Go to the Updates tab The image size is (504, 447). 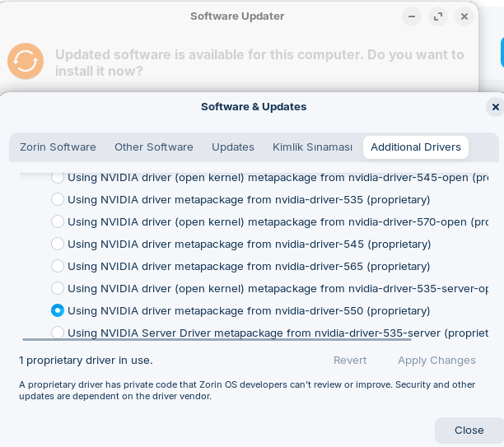pyautogui.click(x=233, y=147)
